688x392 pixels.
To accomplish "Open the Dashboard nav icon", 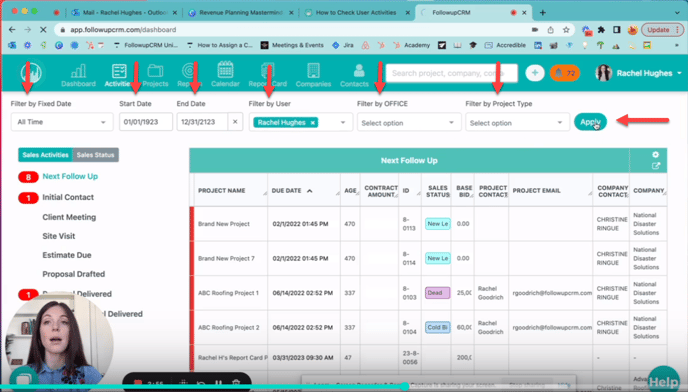I will pos(78,75).
